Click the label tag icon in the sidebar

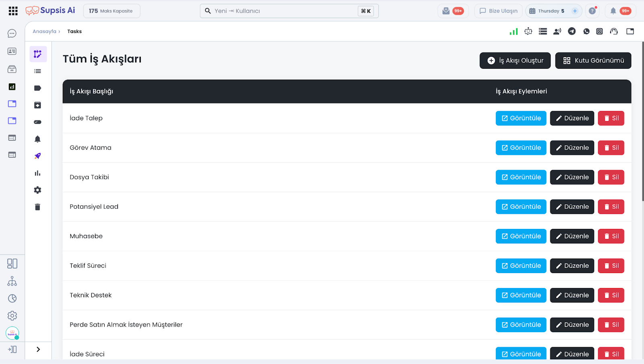(x=37, y=88)
